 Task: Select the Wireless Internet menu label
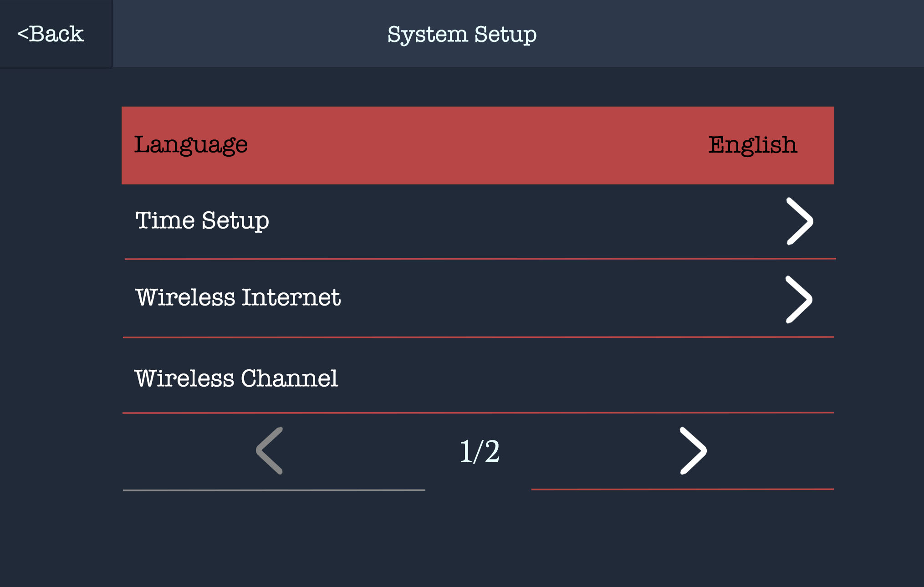click(x=238, y=298)
